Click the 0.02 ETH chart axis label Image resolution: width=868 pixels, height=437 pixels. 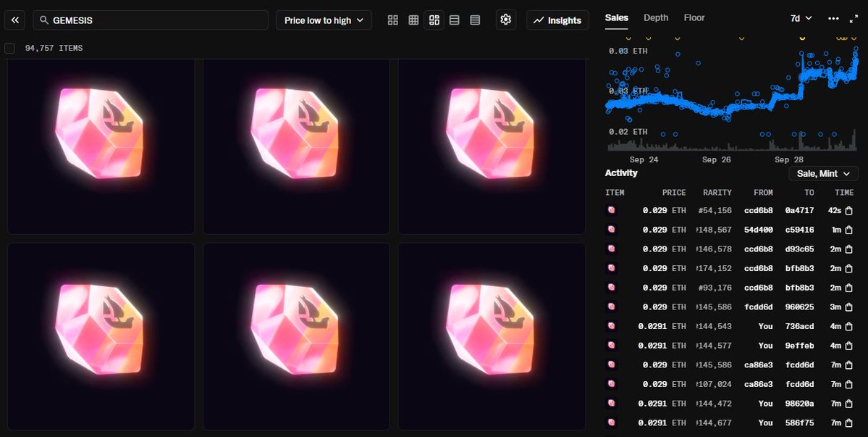click(x=628, y=132)
